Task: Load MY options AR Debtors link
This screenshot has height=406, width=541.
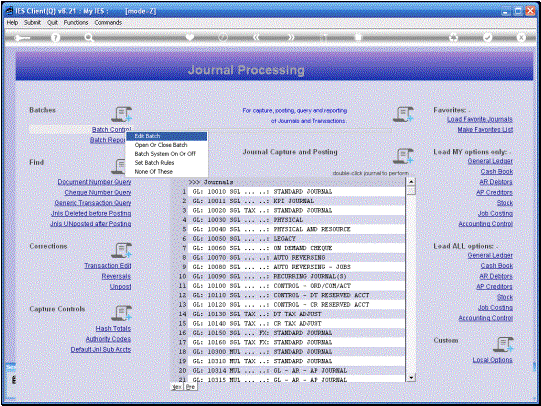Action: [496, 182]
